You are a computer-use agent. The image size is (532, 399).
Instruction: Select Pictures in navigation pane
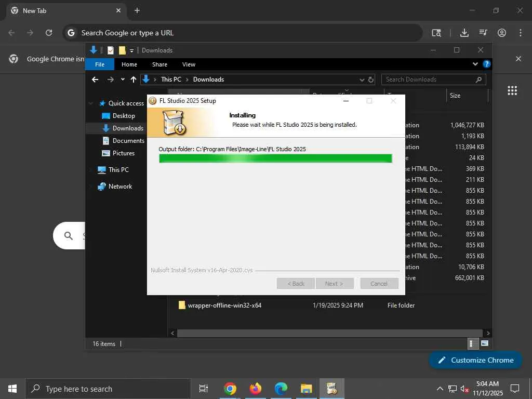tap(124, 153)
